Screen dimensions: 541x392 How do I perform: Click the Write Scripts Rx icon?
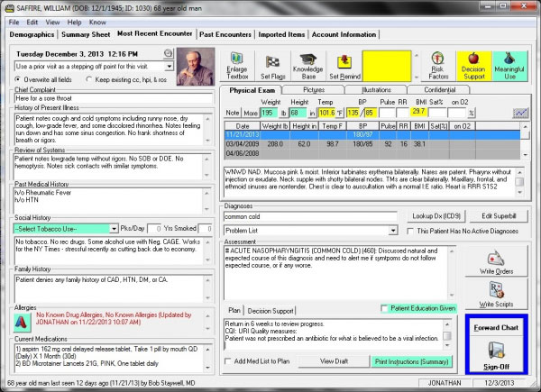pyautogui.click(x=496, y=294)
